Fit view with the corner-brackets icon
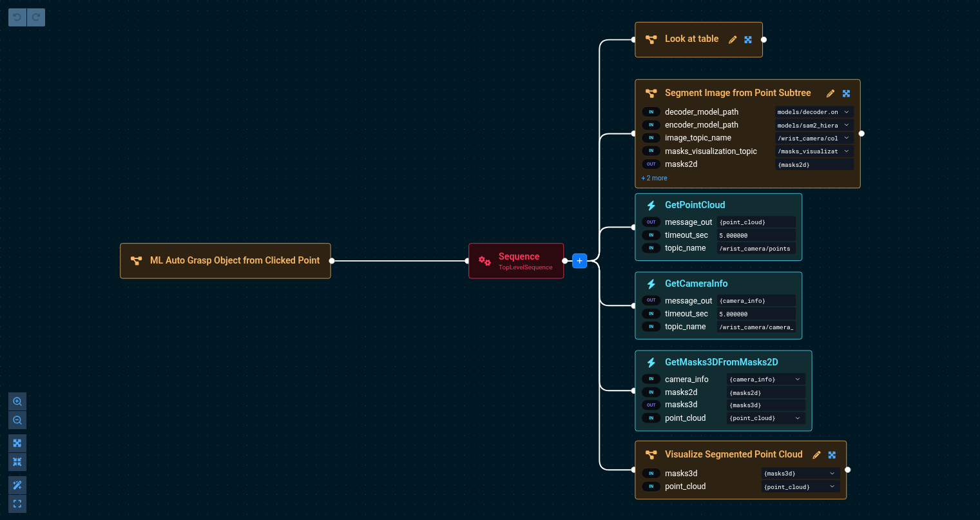 (17, 504)
